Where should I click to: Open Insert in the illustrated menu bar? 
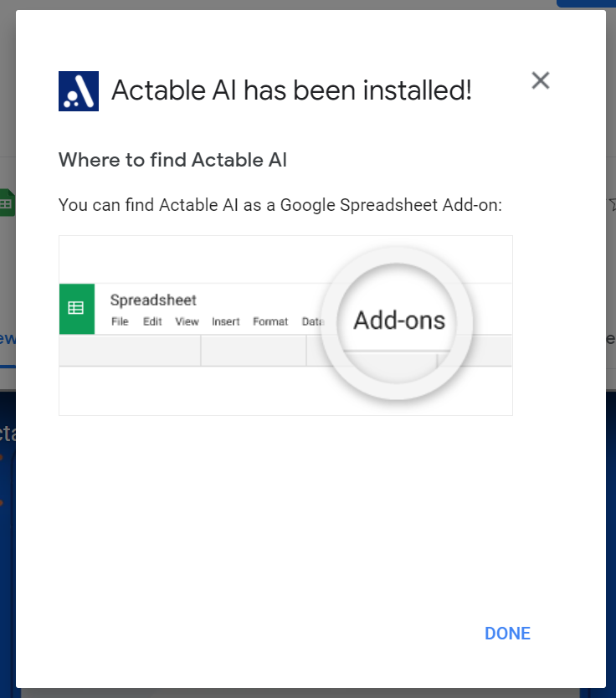click(x=226, y=321)
